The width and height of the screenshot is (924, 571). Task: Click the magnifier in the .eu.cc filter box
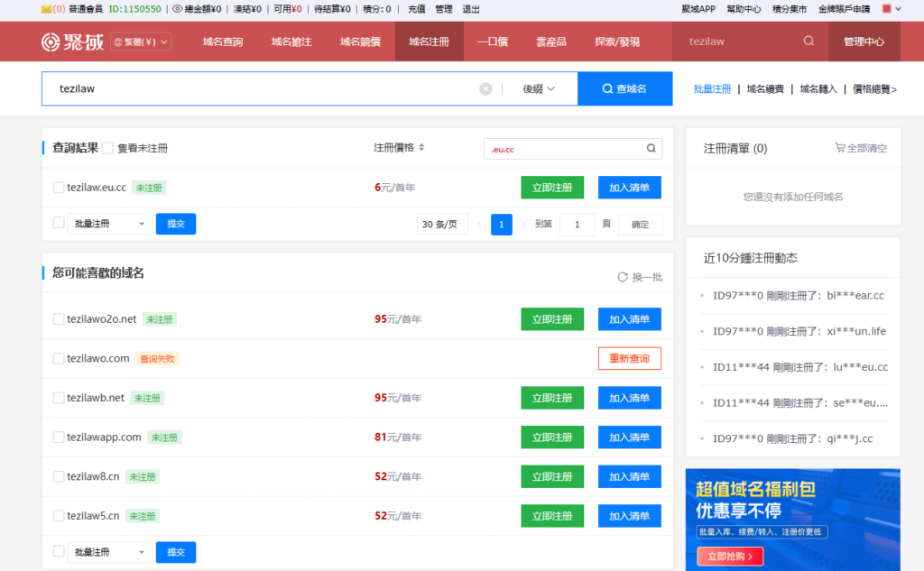pos(650,148)
